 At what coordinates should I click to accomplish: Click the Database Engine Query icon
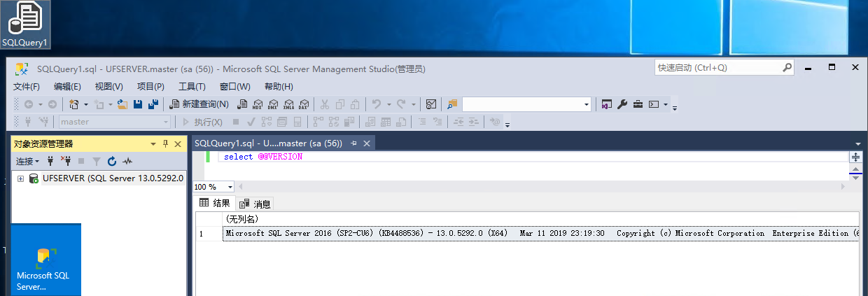242,104
